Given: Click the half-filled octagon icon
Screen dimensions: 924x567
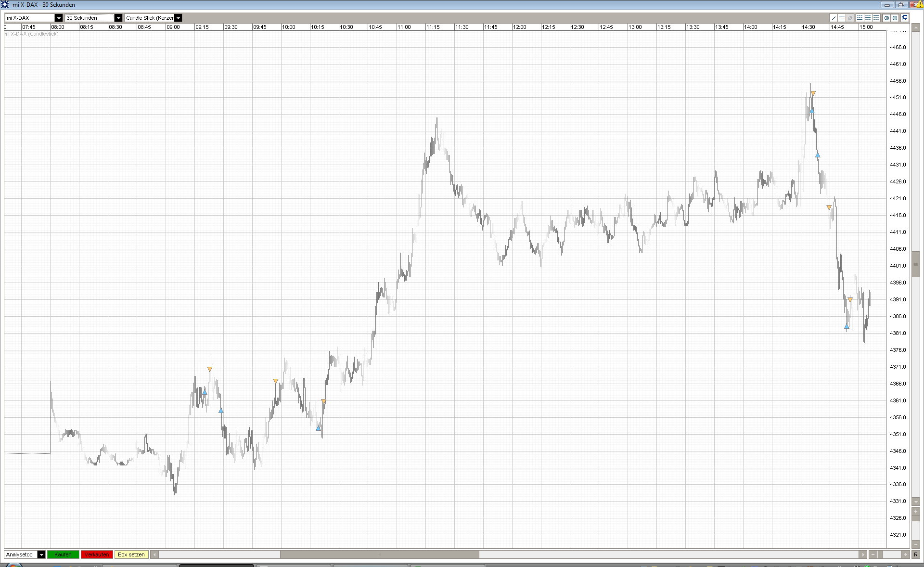Looking at the screenshot, I should click(x=886, y=18).
